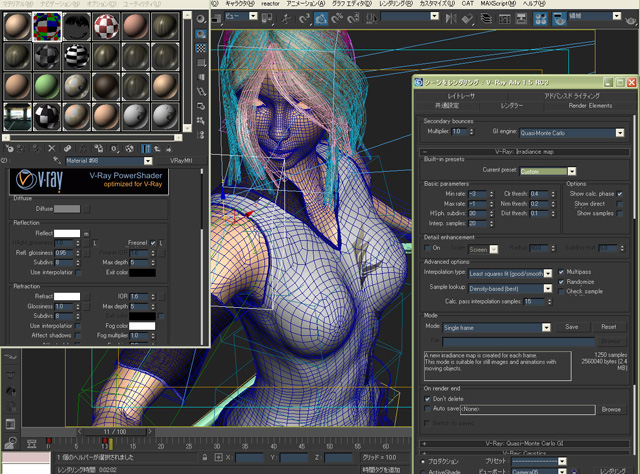640x474 pixels.
Task: Enable Show samples checkbox
Action: pyautogui.click(x=620, y=214)
